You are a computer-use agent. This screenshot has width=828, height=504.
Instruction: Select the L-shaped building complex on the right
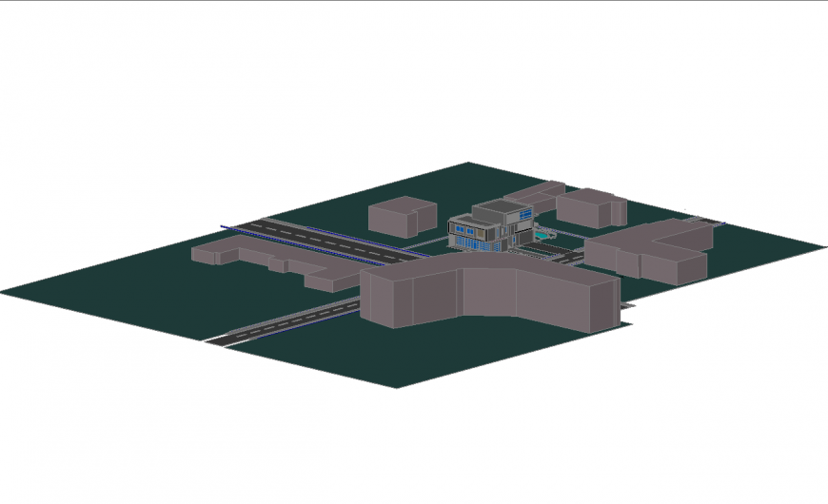649,251
